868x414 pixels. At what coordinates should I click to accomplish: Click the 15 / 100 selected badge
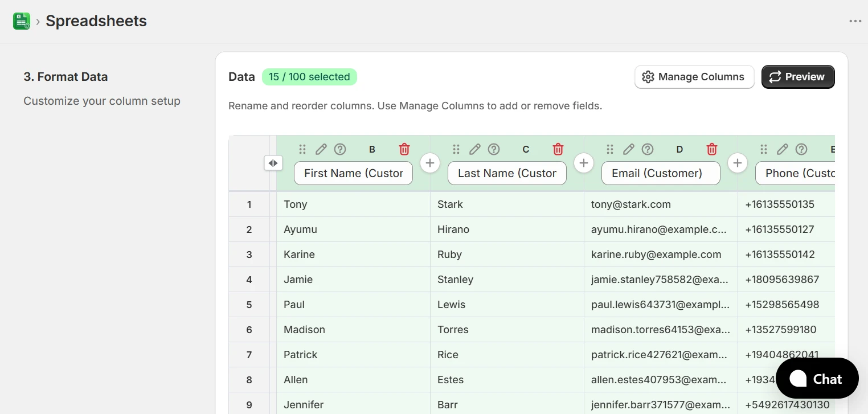(309, 77)
